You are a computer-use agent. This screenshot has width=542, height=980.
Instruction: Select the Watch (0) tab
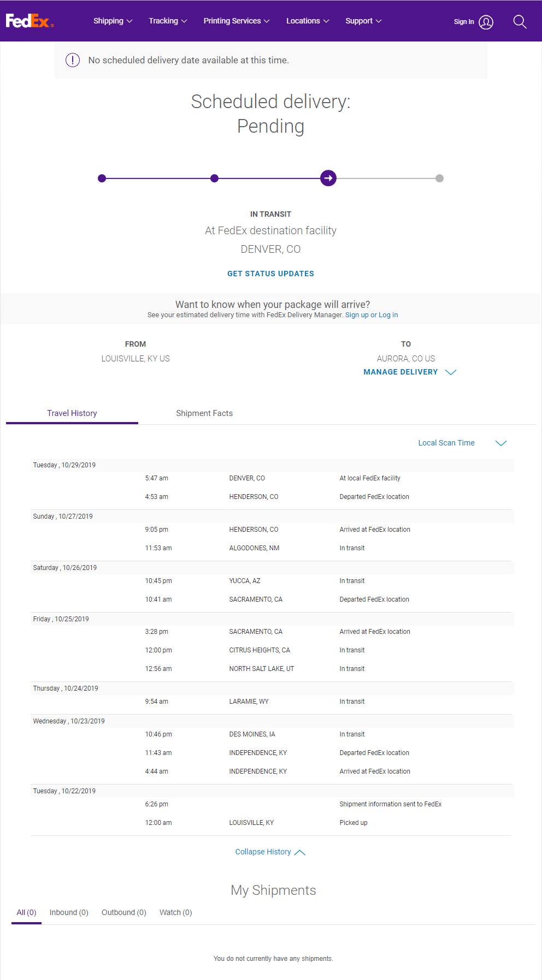(175, 912)
